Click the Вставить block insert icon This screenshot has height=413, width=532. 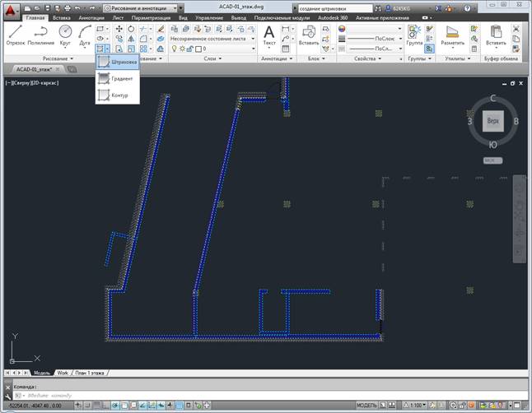(308, 35)
